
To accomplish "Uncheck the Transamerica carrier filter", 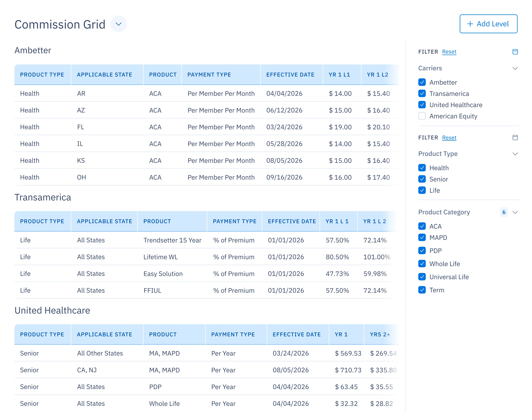I will pos(422,94).
